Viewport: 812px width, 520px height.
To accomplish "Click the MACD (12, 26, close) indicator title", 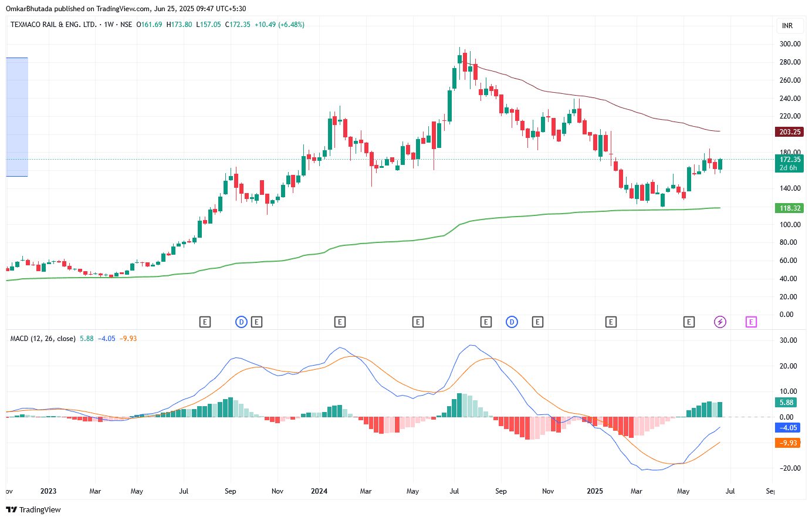I will [43, 339].
